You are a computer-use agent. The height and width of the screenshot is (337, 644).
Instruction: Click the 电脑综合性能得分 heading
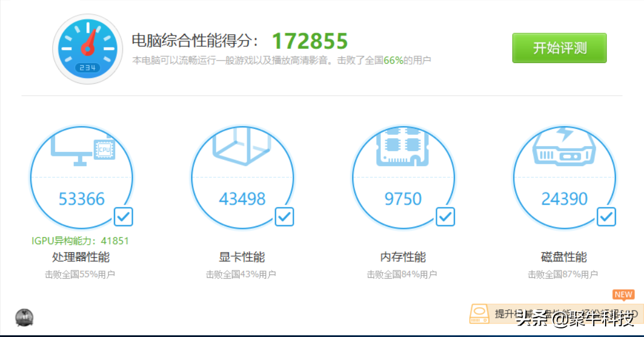[195, 40]
